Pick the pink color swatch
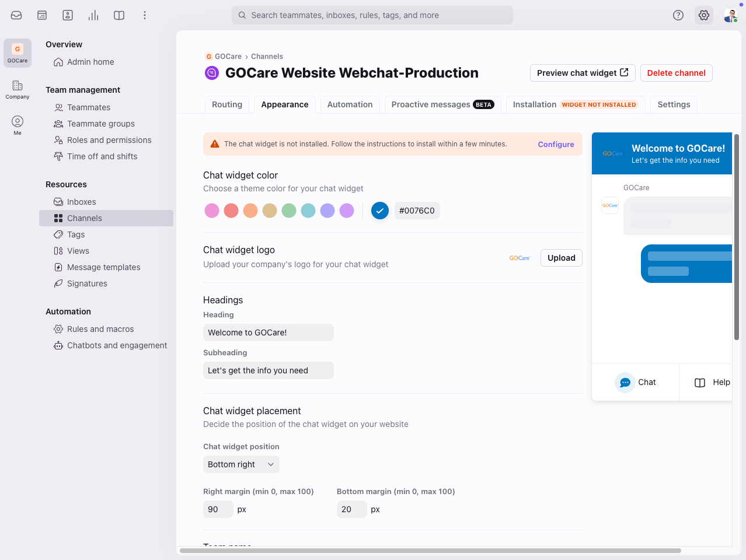This screenshot has height=560, width=746. 212,211
